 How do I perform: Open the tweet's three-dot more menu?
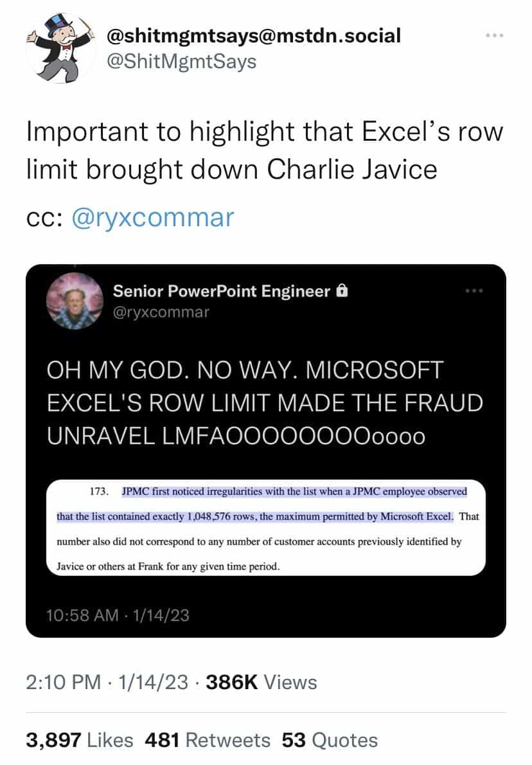tap(493, 35)
